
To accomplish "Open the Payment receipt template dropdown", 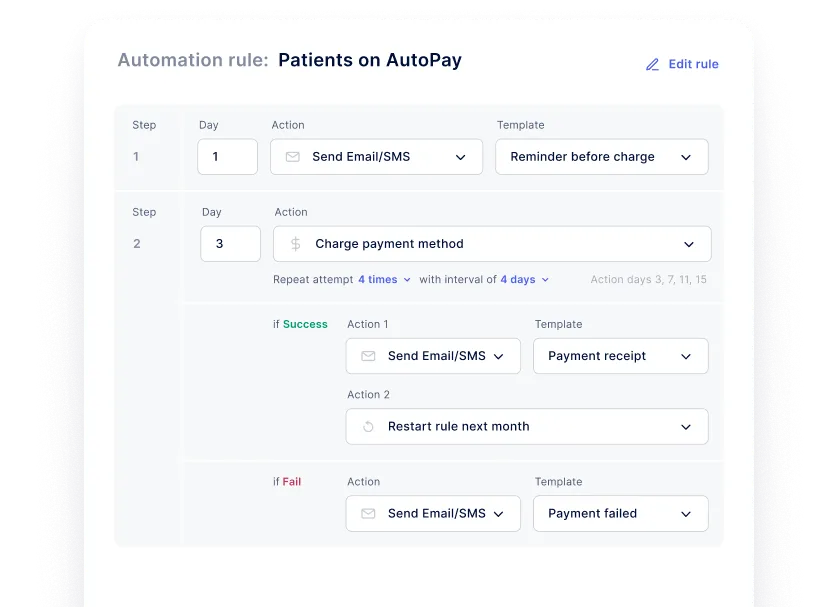I will click(620, 356).
